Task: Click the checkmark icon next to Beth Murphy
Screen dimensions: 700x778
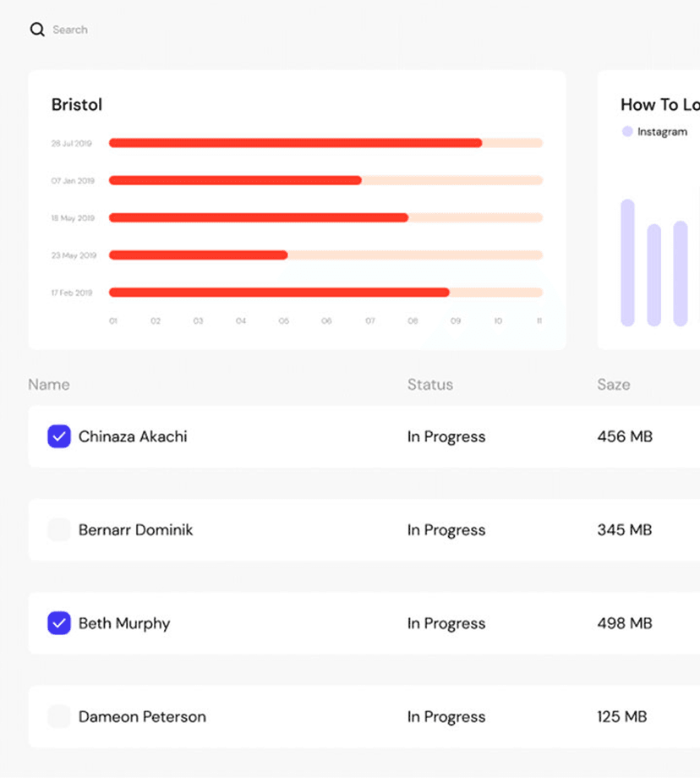Action: tap(59, 623)
